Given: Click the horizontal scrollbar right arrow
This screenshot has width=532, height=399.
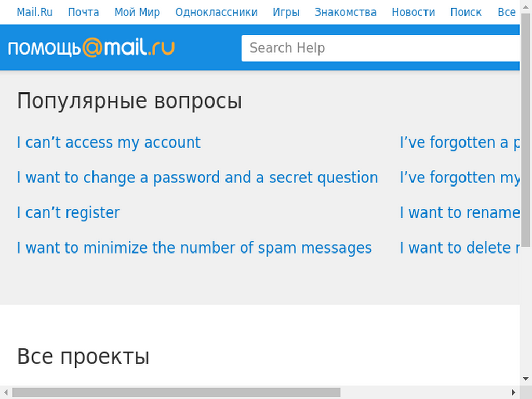Looking at the screenshot, I should (513, 392).
